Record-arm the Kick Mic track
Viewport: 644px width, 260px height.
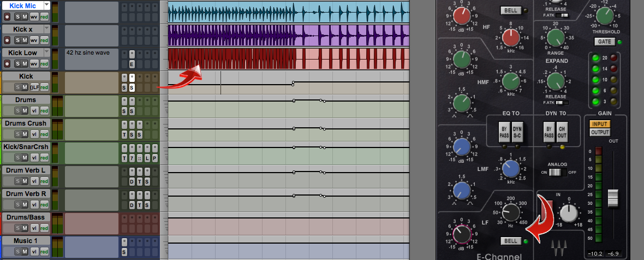pyautogui.click(x=7, y=16)
